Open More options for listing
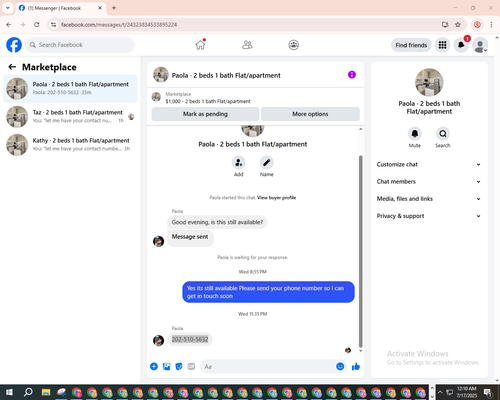This screenshot has height=400, width=500. click(310, 114)
